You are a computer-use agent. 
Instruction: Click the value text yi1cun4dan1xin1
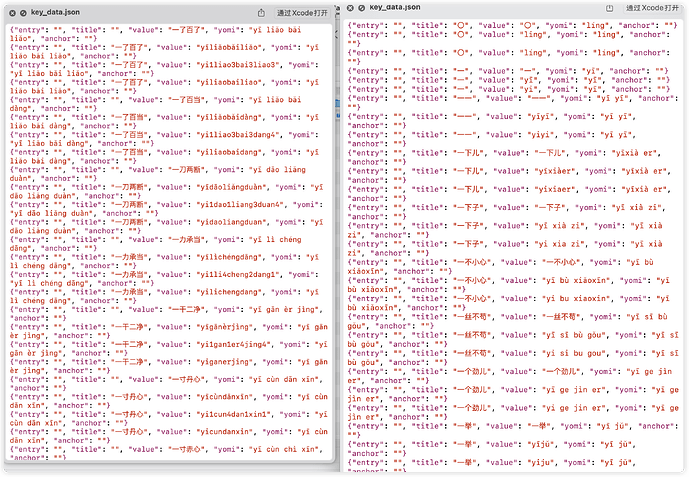pos(211,442)
